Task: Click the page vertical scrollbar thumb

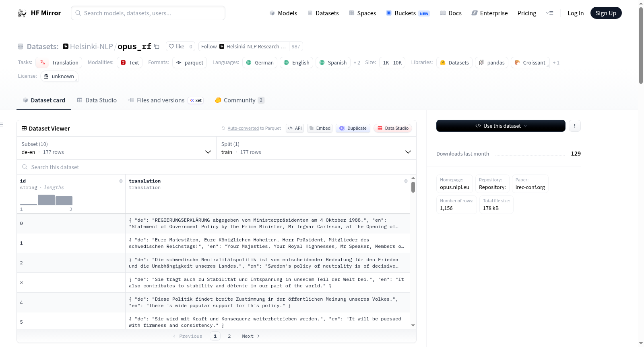Action: (641, 45)
